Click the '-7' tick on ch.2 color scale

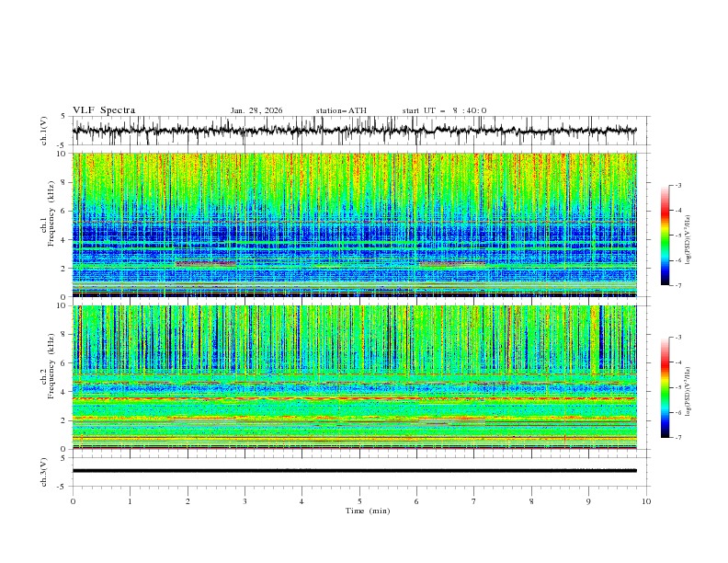(x=677, y=437)
